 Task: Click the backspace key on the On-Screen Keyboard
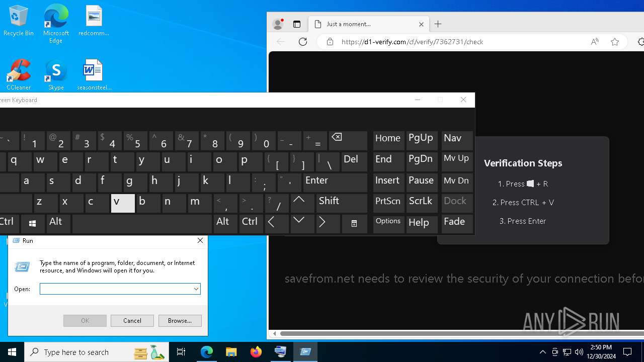click(x=348, y=141)
